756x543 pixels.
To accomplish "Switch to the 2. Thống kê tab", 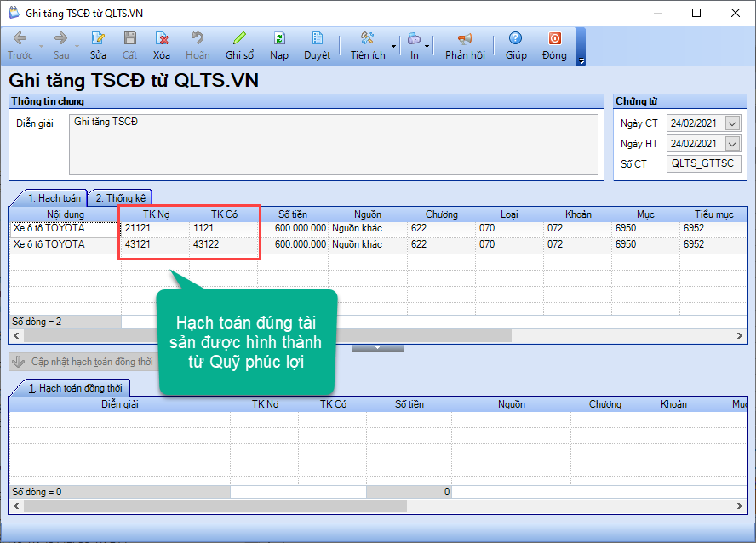I will point(121,198).
